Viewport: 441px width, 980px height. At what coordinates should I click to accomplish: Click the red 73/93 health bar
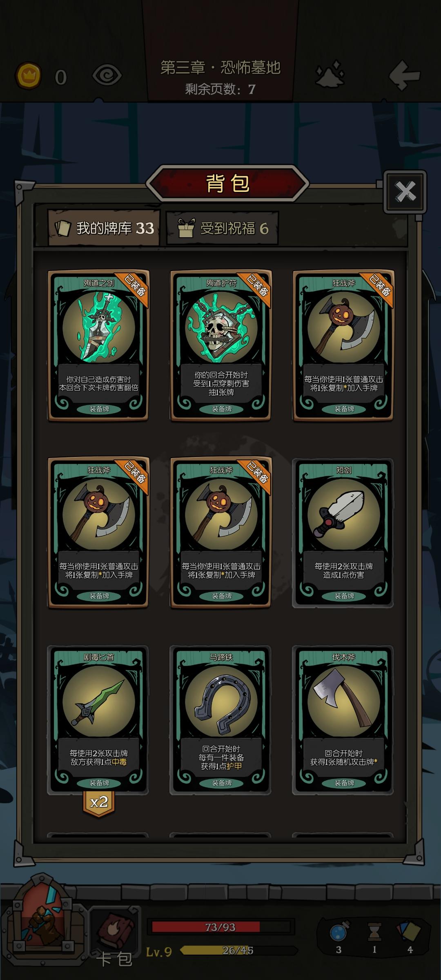(220, 927)
